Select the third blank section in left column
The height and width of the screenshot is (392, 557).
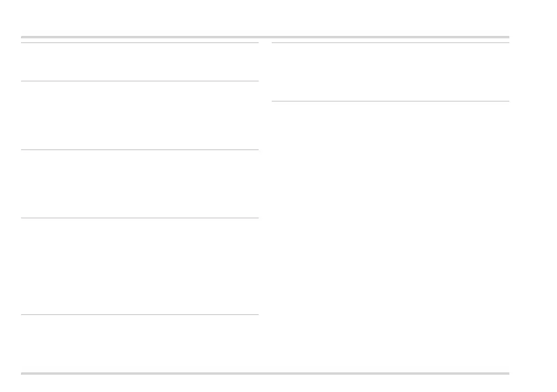(x=139, y=184)
